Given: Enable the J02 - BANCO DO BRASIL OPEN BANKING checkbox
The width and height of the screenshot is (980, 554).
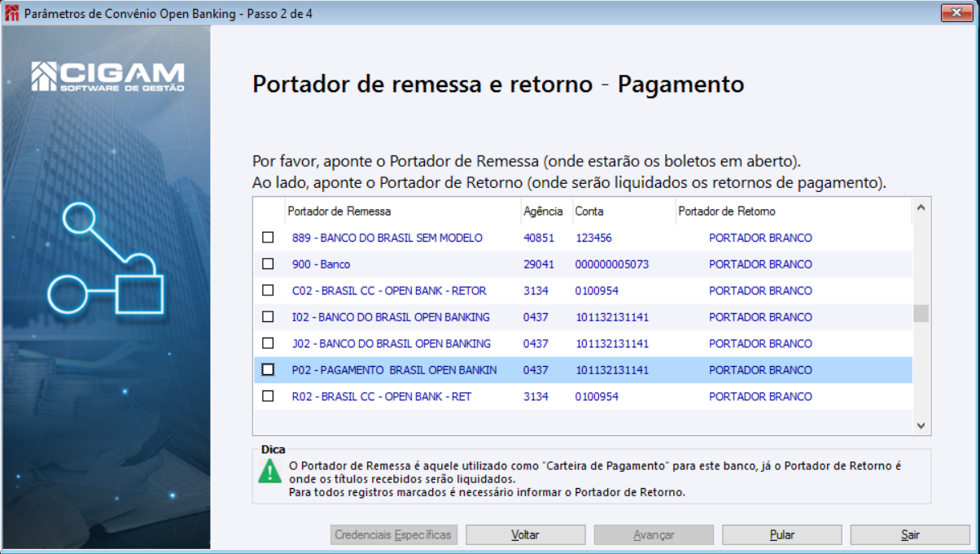Looking at the screenshot, I should [x=268, y=343].
